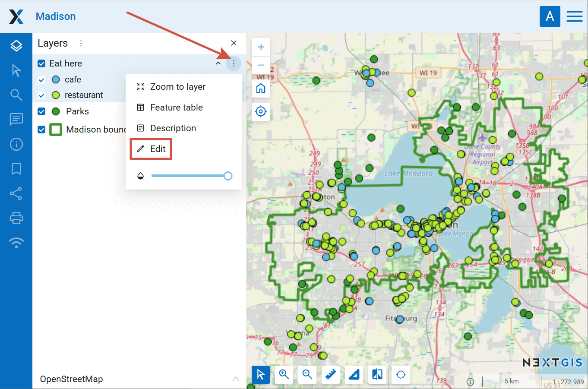This screenshot has width=588, height=389.
Task: Click the user avatar A button
Action: 550,16
